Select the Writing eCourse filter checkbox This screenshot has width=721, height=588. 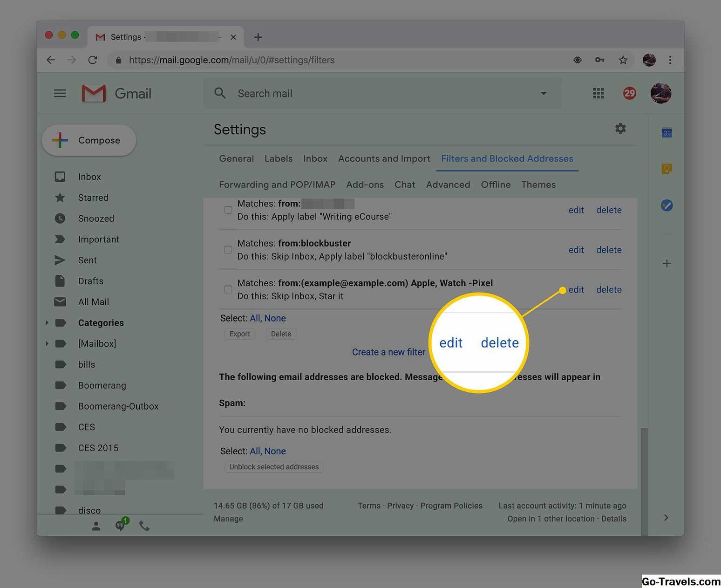click(228, 210)
